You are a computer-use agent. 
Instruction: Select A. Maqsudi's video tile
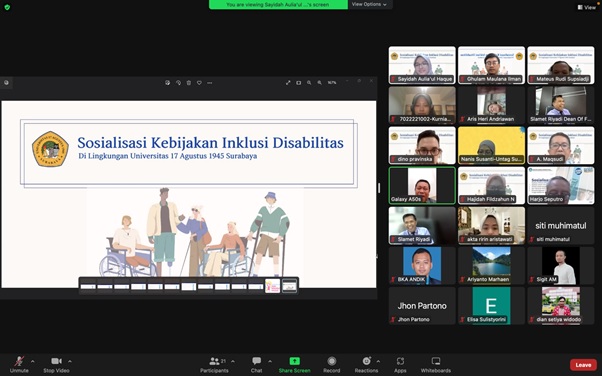click(x=561, y=145)
